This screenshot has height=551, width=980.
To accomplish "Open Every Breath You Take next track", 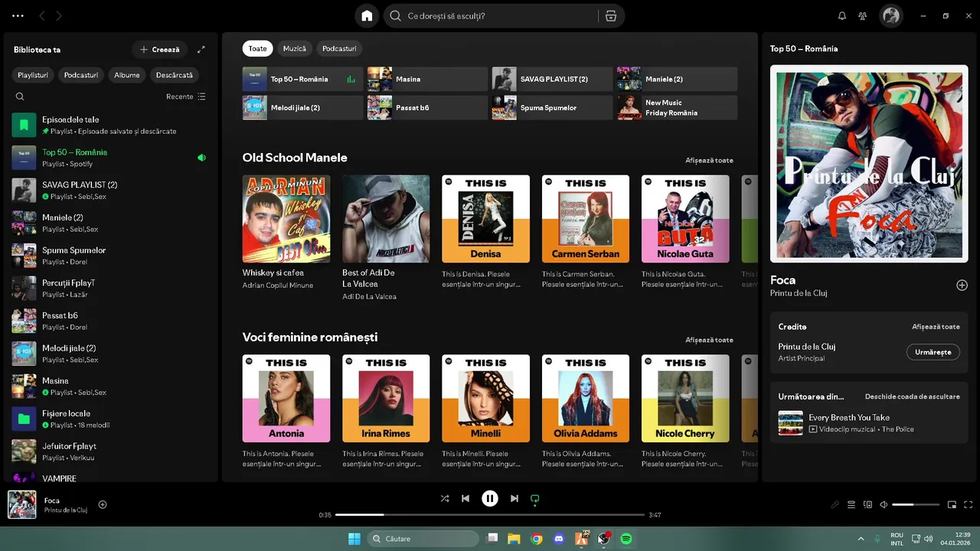I will tap(869, 423).
